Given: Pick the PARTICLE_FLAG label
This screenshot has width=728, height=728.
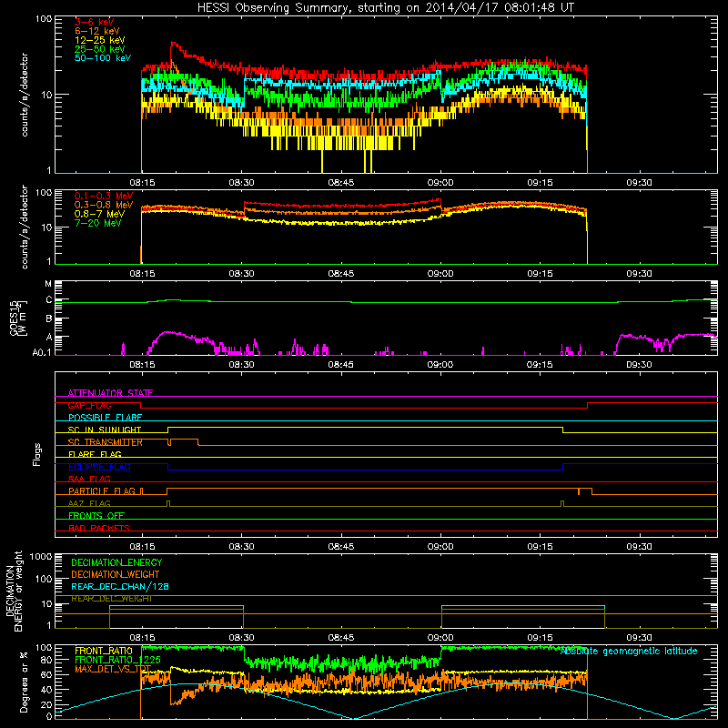Looking at the screenshot, I should coord(102,491).
